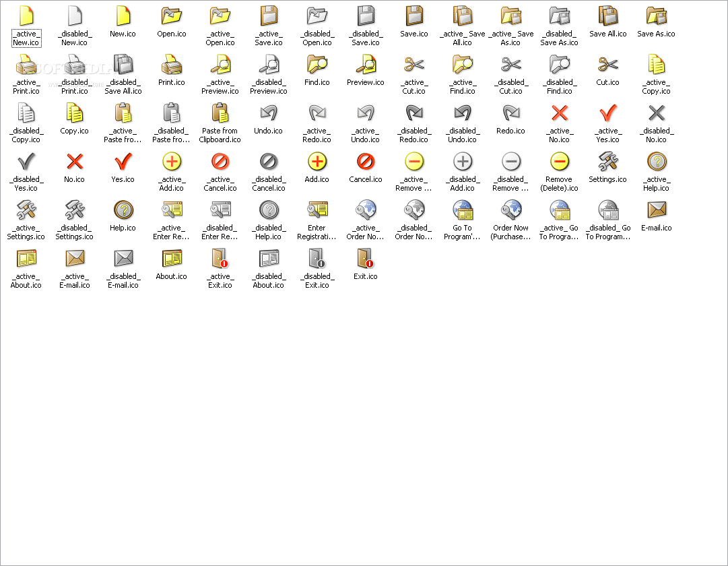Select the _active_ Find.ico icon
The image size is (728, 566).
pyautogui.click(x=463, y=64)
